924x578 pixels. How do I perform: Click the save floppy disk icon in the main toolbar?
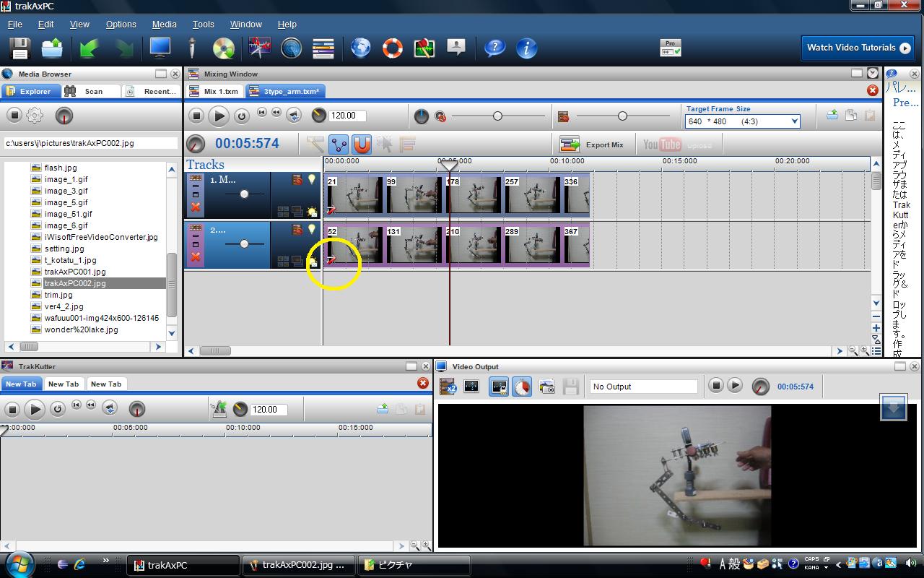coord(19,48)
